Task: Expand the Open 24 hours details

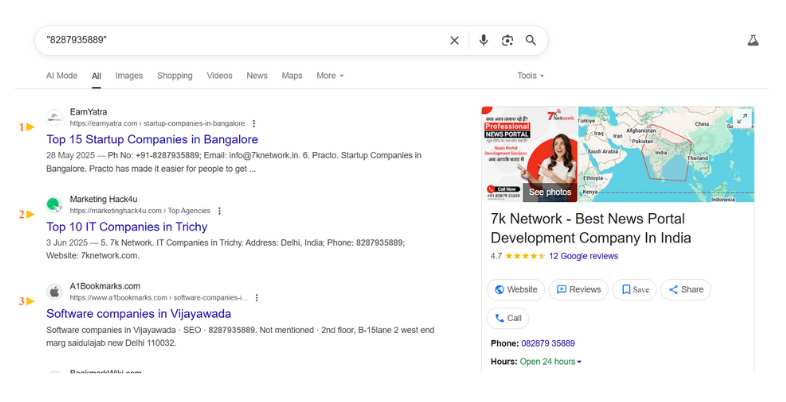Action: coord(550,361)
